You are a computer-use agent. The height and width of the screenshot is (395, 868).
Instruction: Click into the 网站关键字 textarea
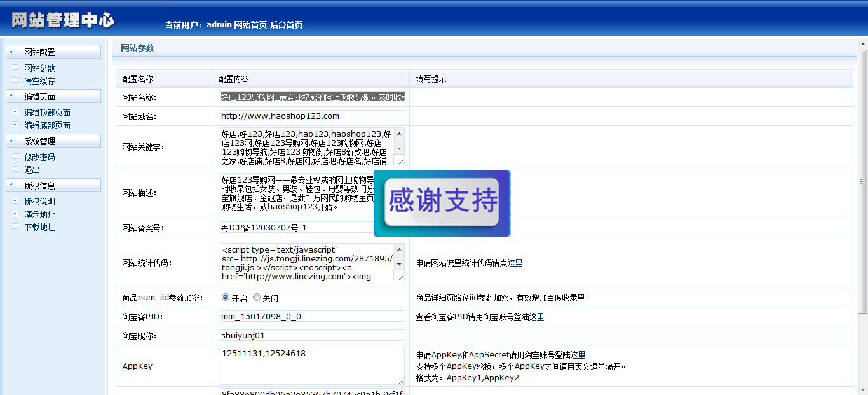(307, 146)
